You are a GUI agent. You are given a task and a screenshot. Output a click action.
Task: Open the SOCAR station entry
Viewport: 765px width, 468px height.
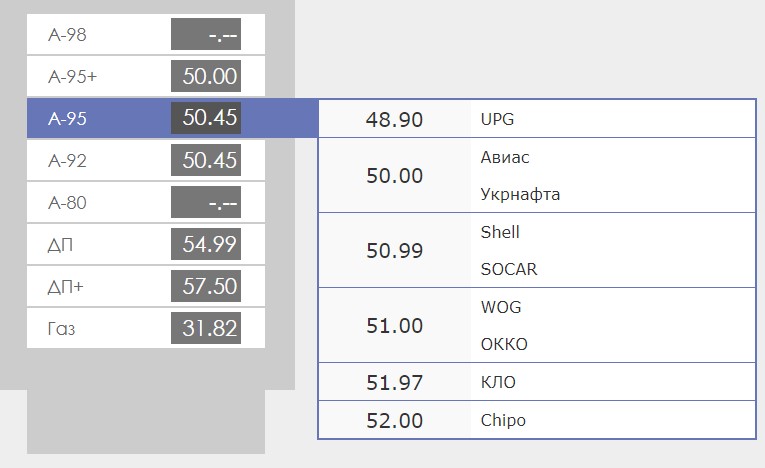[x=509, y=269]
